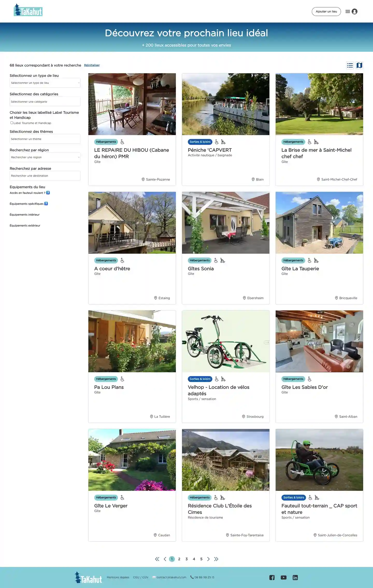Image resolution: width=373 pixels, height=588 pixels.
Task: Switch to the list view icon
Action: tap(350, 65)
